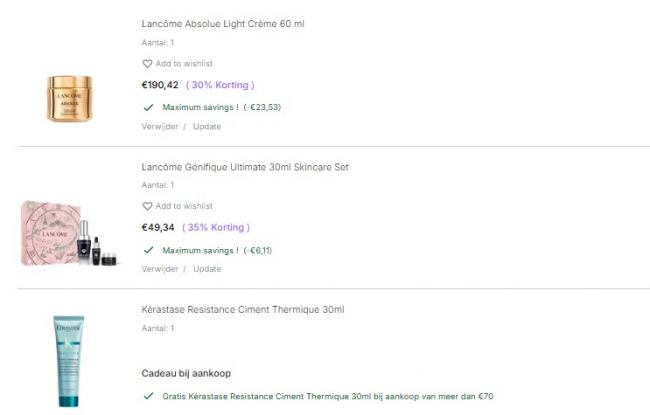The width and height of the screenshot is (650, 415).
Task: Open Lancôme Génifique Ultimate 30ml Set title
Action: (245, 167)
